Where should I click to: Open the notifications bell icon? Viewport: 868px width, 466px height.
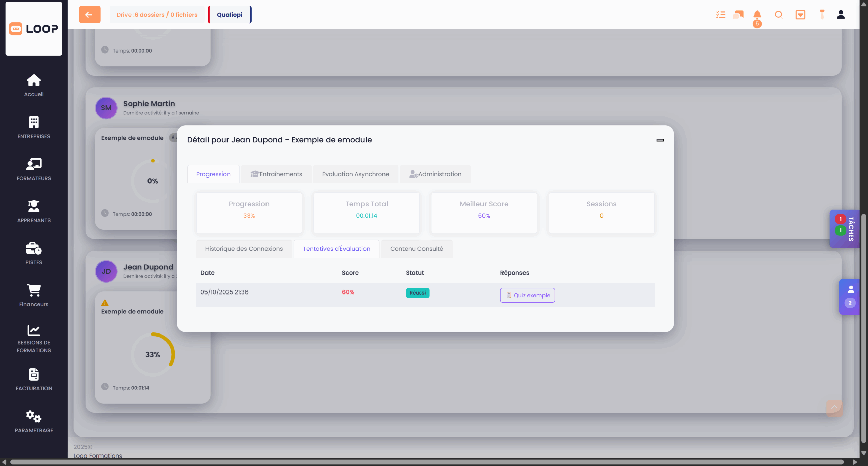[x=757, y=15]
